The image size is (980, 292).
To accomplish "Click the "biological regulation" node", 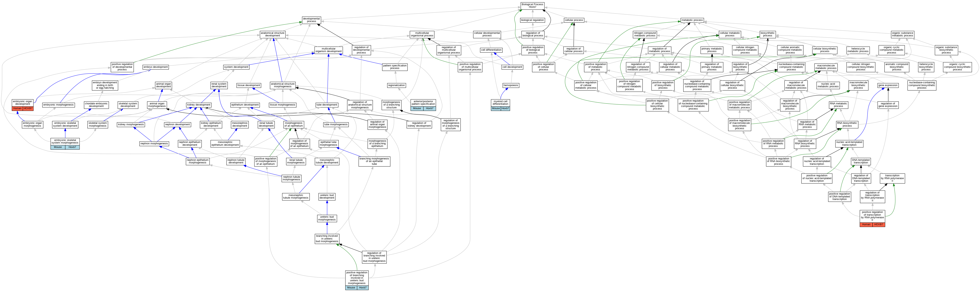I will click(x=532, y=20).
